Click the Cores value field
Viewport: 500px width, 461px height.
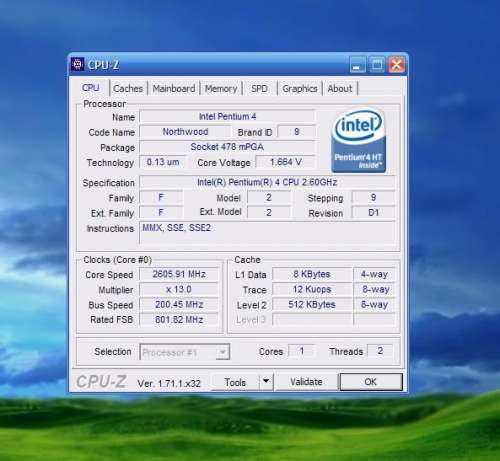tap(302, 351)
